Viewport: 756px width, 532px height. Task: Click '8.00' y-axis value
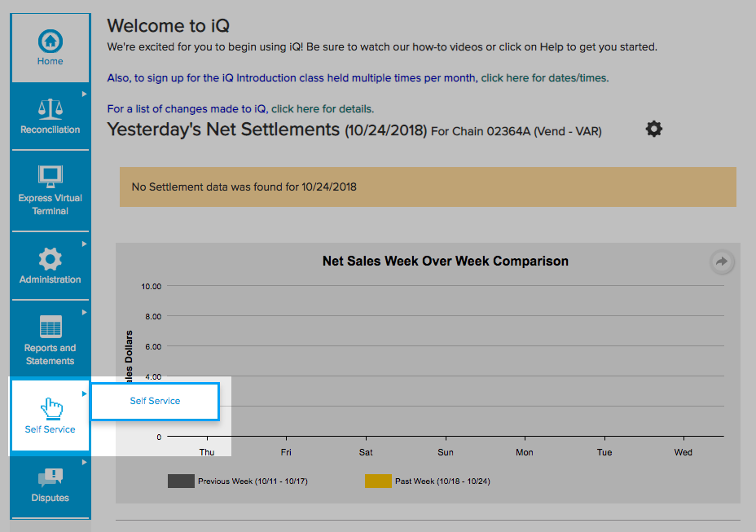coord(153,317)
